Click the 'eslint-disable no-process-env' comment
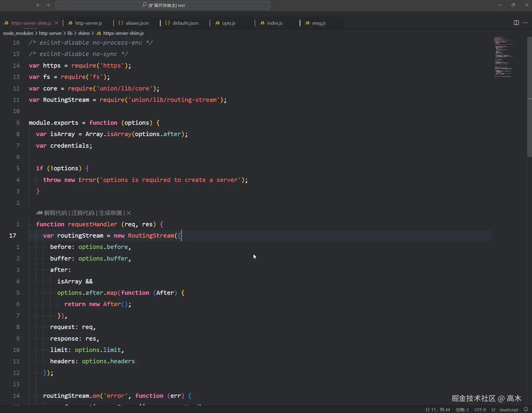This screenshot has height=413, width=532. pyautogui.click(x=91, y=43)
